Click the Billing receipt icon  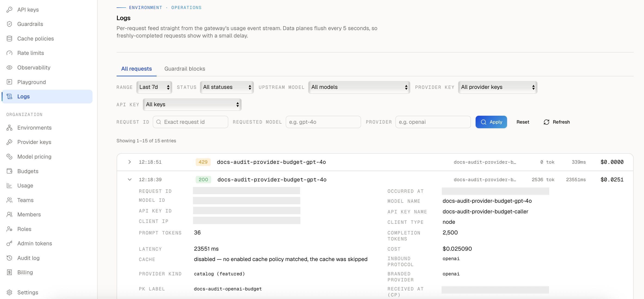9,272
